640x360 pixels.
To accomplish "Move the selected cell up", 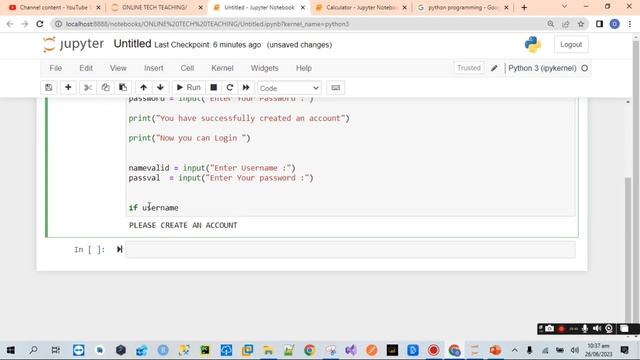I will tap(143, 88).
